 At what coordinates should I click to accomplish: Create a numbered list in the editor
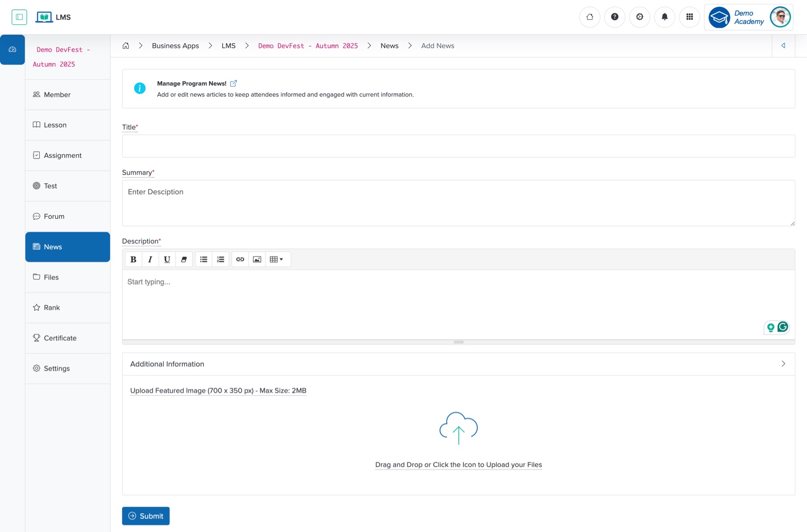tap(221, 259)
